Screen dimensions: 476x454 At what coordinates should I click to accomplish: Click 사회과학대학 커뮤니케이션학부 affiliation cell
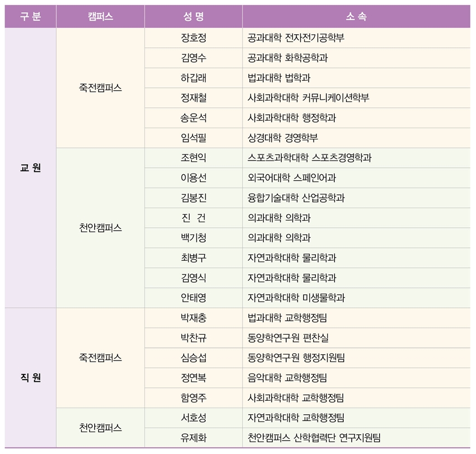356,98
